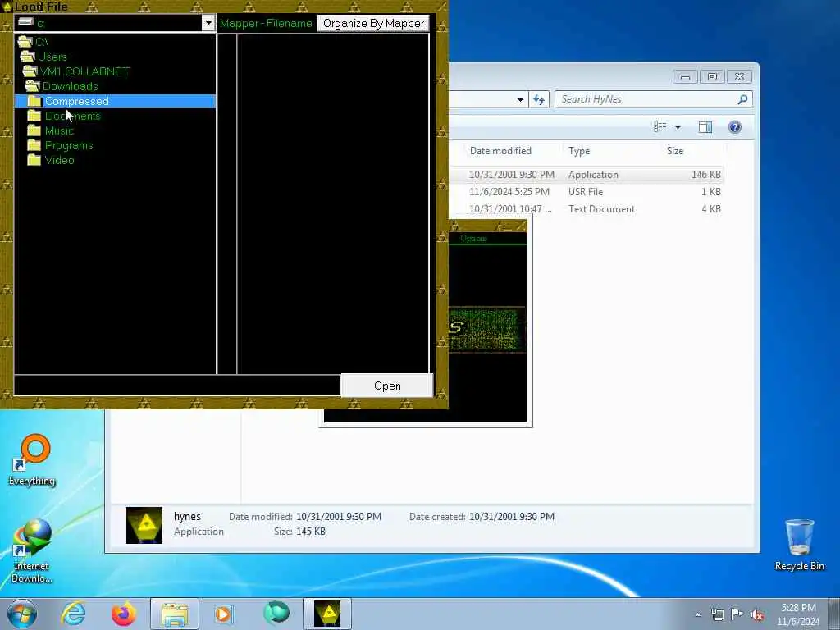840x630 pixels.
Task: Open the drive selection dropdown arrow
Action: click(208, 23)
